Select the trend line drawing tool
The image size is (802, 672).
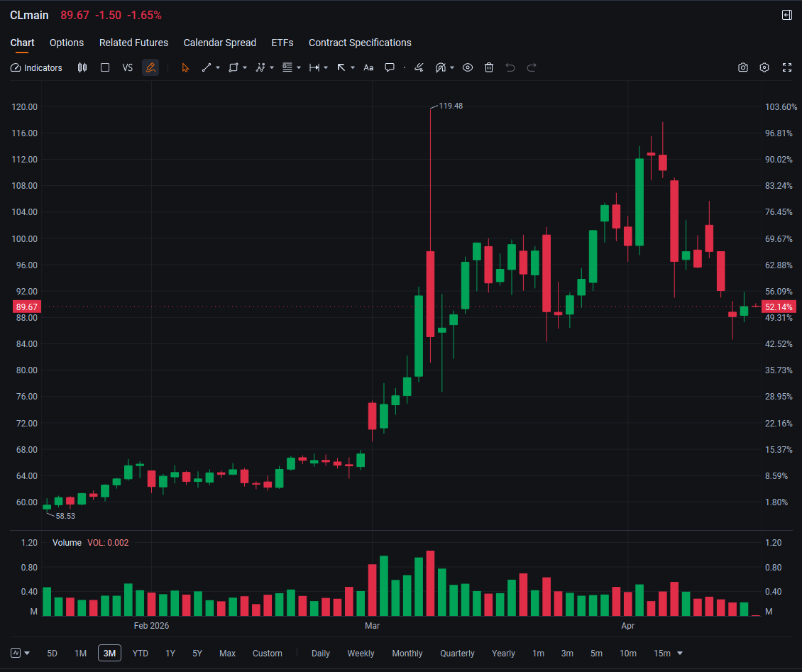point(207,67)
